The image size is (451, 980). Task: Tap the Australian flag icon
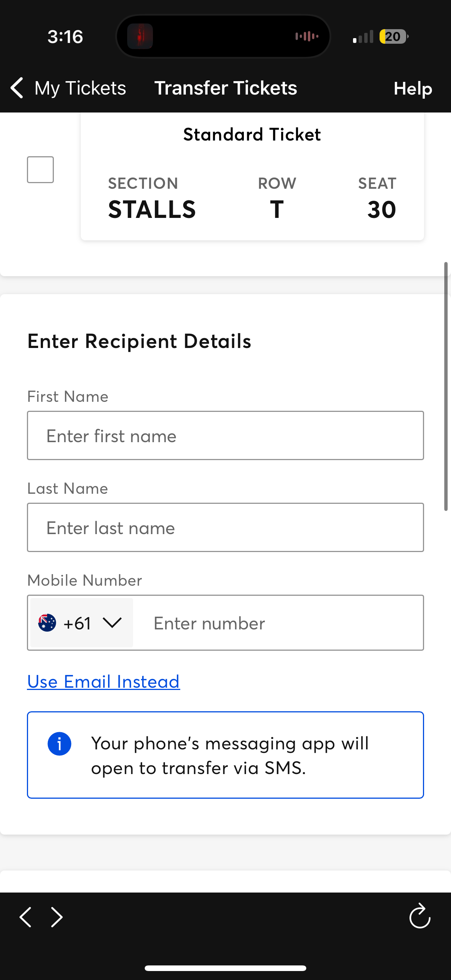coord(47,623)
